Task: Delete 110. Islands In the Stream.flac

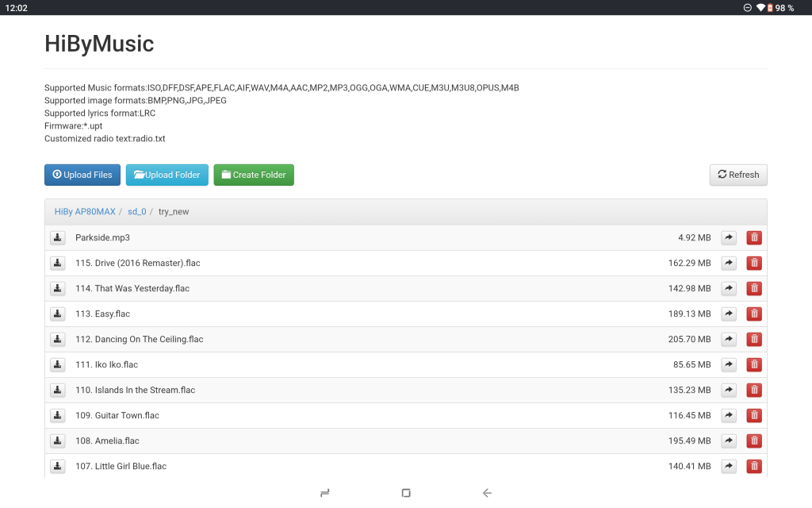Action: point(754,390)
